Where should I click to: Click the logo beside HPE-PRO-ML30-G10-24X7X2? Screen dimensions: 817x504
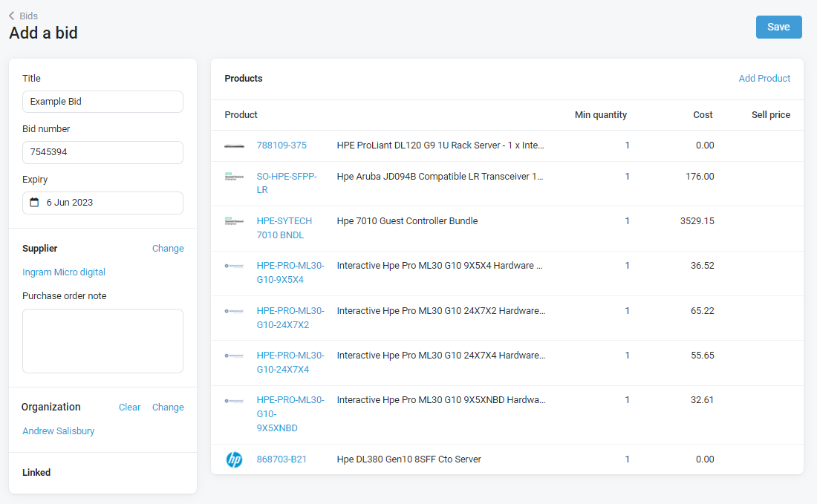coord(234,311)
